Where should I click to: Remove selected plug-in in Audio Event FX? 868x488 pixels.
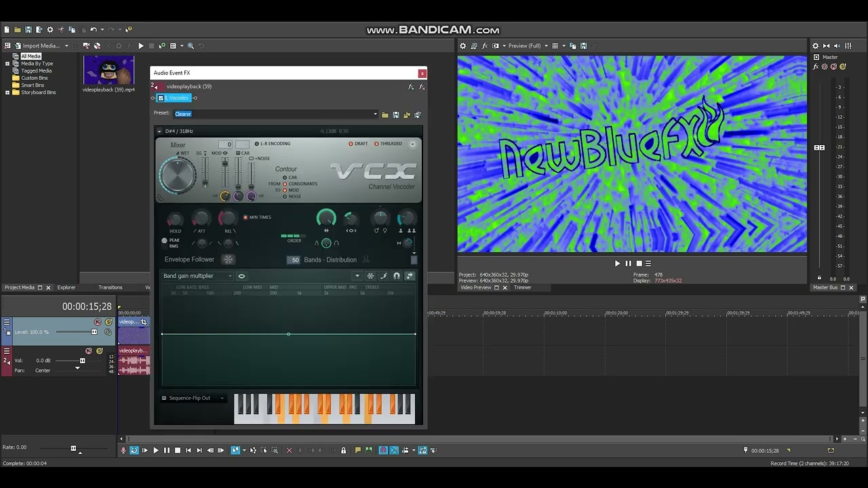click(x=422, y=87)
